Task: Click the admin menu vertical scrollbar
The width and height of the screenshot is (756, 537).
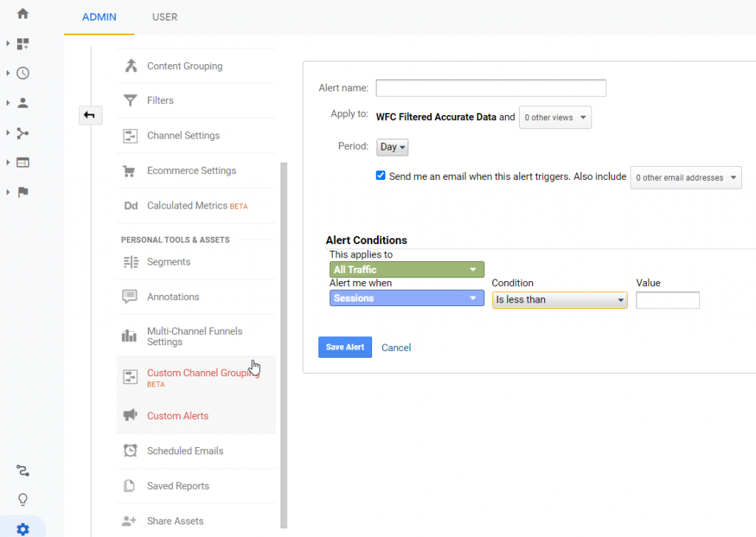Action: pyautogui.click(x=284, y=344)
